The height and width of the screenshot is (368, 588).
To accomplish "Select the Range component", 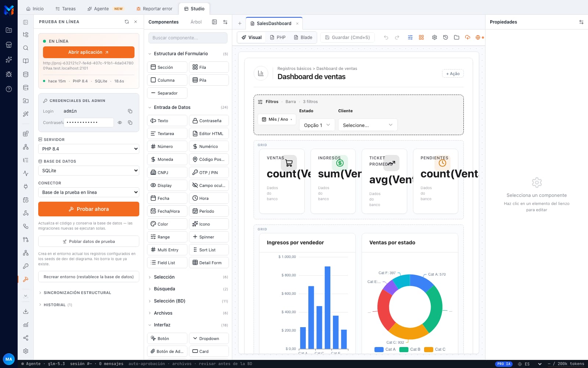I will click(167, 237).
